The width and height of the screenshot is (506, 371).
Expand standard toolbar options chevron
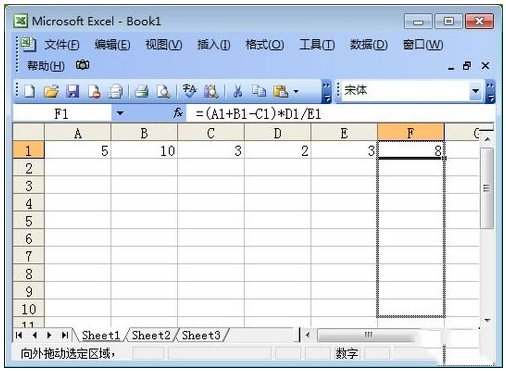pos(326,91)
